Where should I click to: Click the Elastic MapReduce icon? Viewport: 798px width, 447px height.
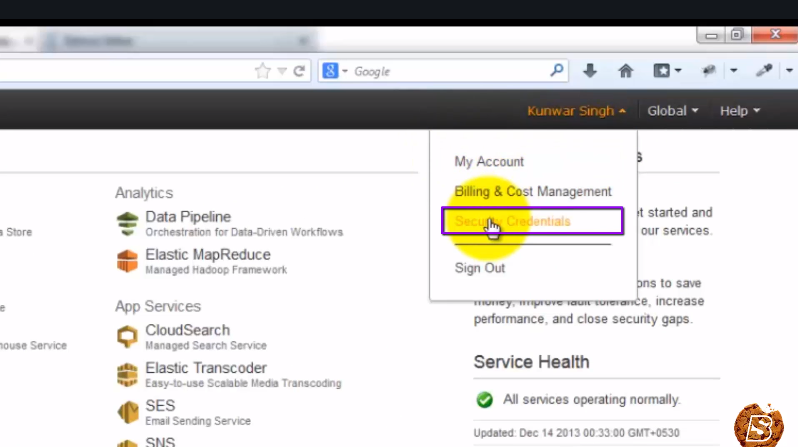(127, 261)
